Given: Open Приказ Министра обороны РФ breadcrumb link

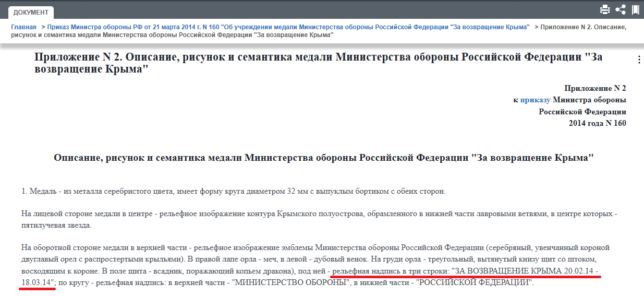Looking at the screenshot, I should pos(288,27).
